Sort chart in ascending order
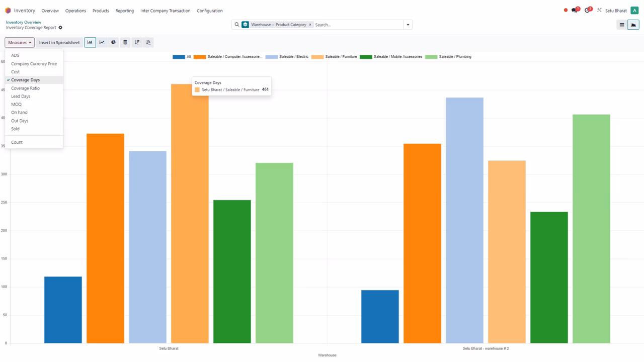This screenshot has height=362, width=644. [148, 43]
